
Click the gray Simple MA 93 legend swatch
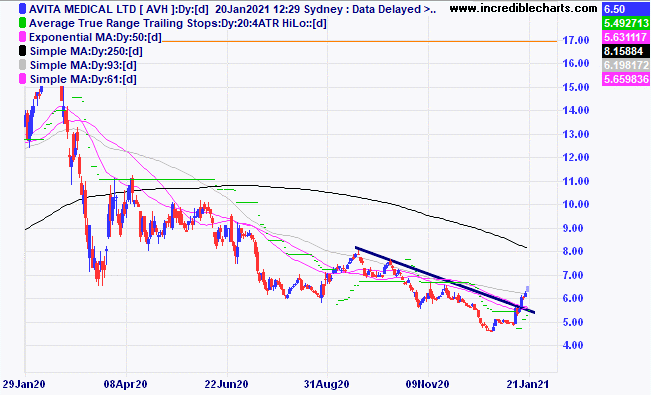[x=22, y=65]
